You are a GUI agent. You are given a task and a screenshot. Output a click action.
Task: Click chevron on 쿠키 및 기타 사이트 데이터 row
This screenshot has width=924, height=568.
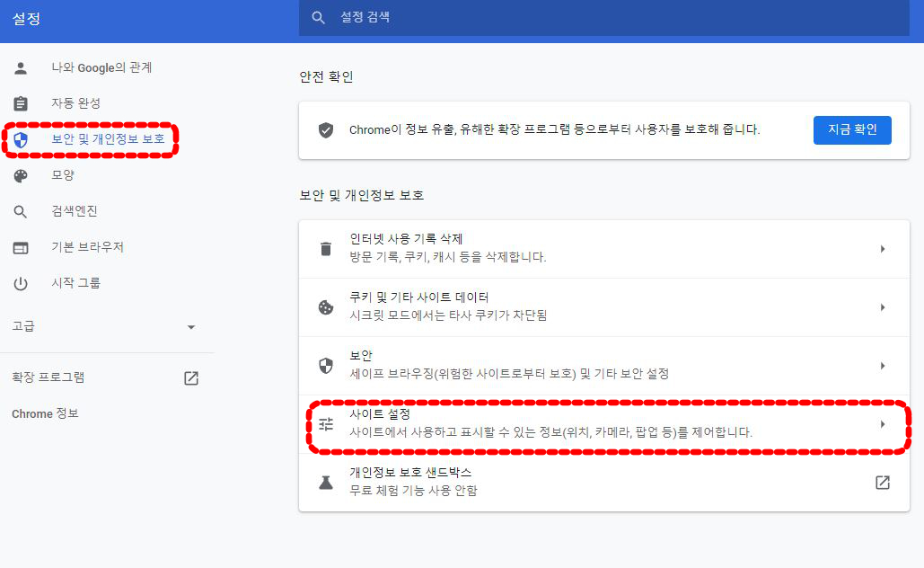[x=883, y=307]
